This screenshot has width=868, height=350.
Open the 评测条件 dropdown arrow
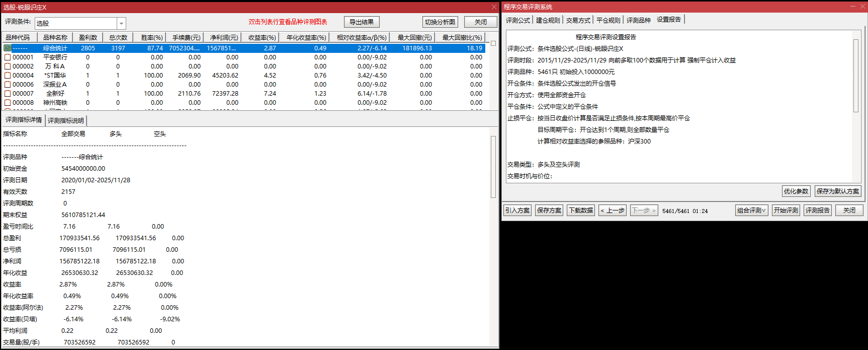point(121,24)
